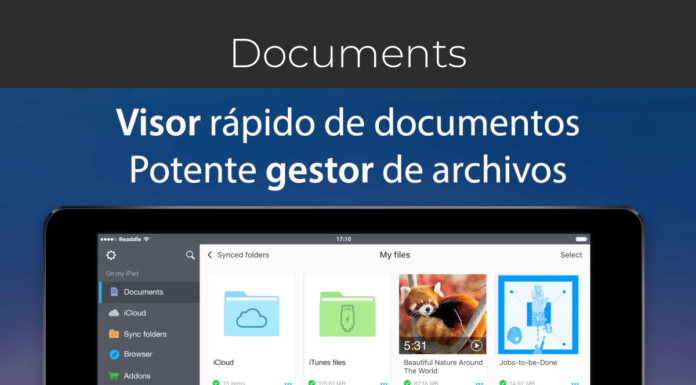This screenshot has height=385, width=696.
Task: Click the search magnifier icon
Action: pos(190,255)
